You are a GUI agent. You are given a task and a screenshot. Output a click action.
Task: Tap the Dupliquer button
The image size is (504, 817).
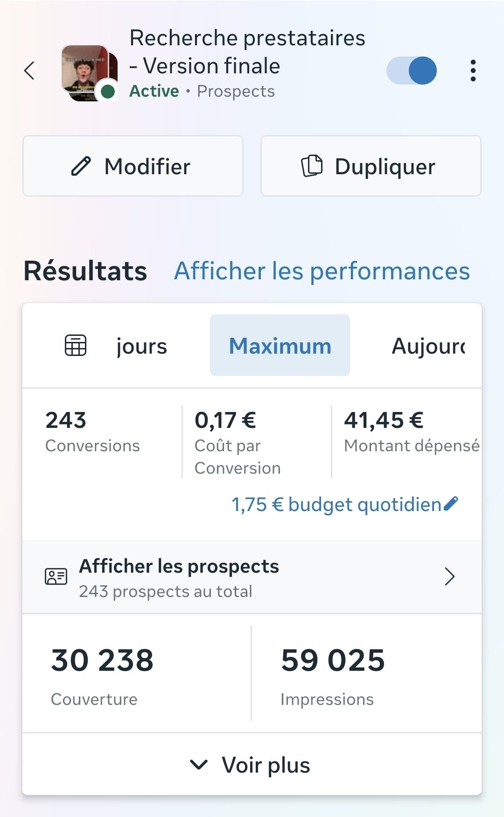(x=371, y=166)
